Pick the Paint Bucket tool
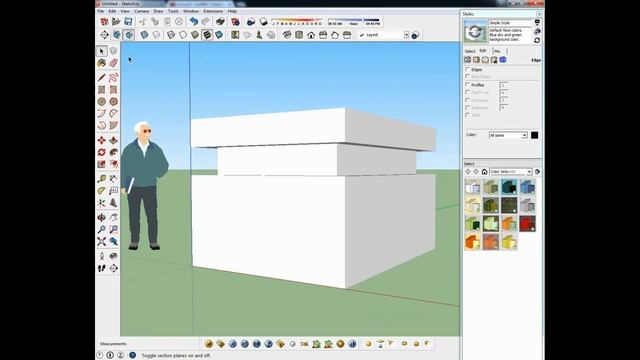The width and height of the screenshot is (640, 360). tap(102, 63)
